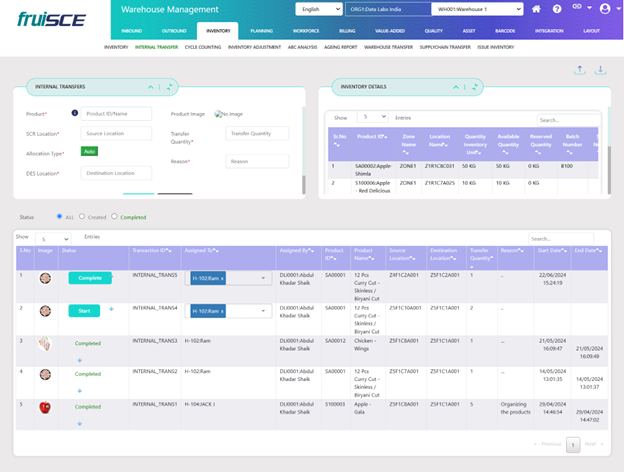Select the Created status radio button
Viewport: 624px width, 472px height.
click(x=84, y=216)
